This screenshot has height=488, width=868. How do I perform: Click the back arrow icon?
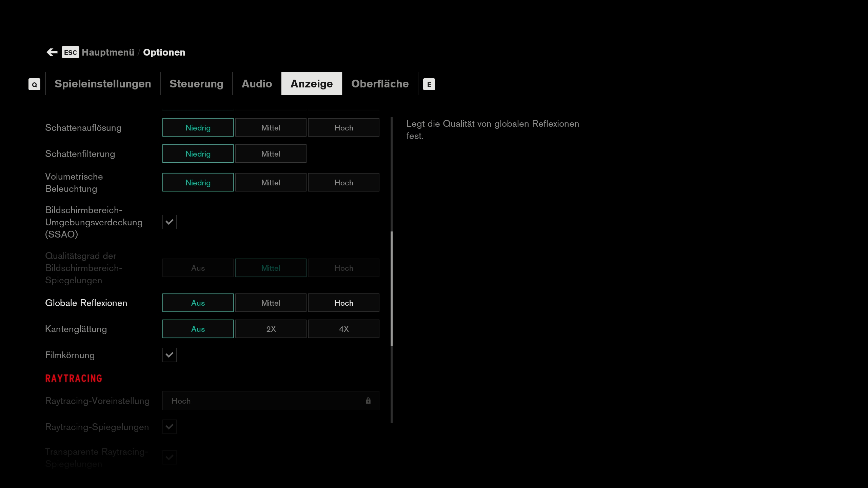pyautogui.click(x=52, y=52)
